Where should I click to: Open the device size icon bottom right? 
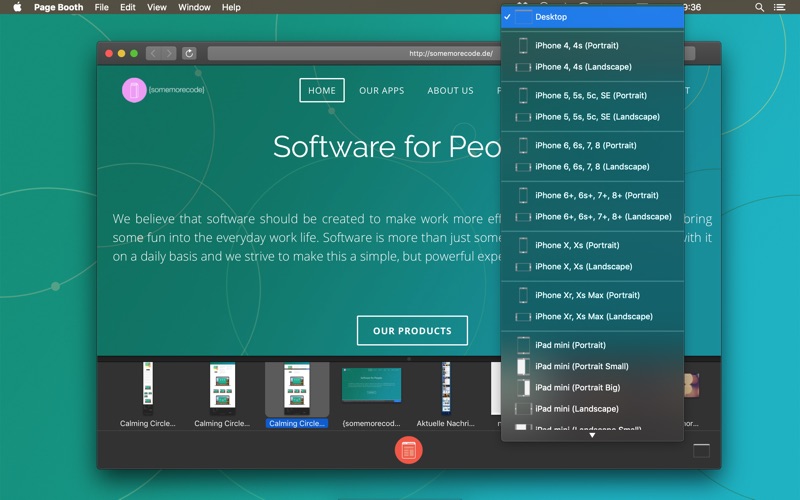tap(701, 451)
